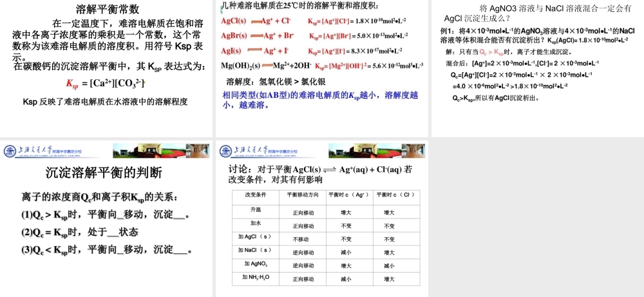Click the line 离子的浓度商Qc和离子积Ksp的关系
The height and width of the screenshot is (297, 644).
[99, 197]
